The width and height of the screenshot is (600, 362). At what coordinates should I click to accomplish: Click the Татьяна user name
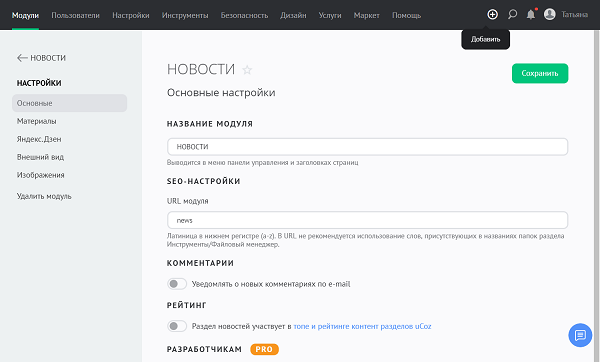(x=574, y=15)
